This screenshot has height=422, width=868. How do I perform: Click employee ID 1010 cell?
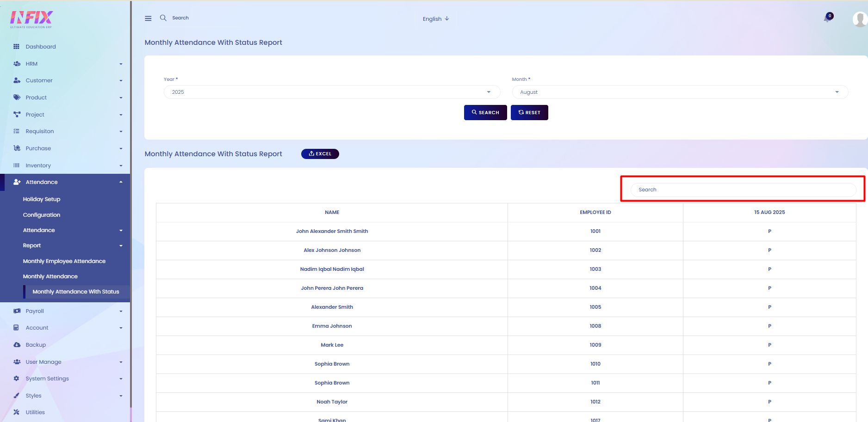click(x=595, y=364)
